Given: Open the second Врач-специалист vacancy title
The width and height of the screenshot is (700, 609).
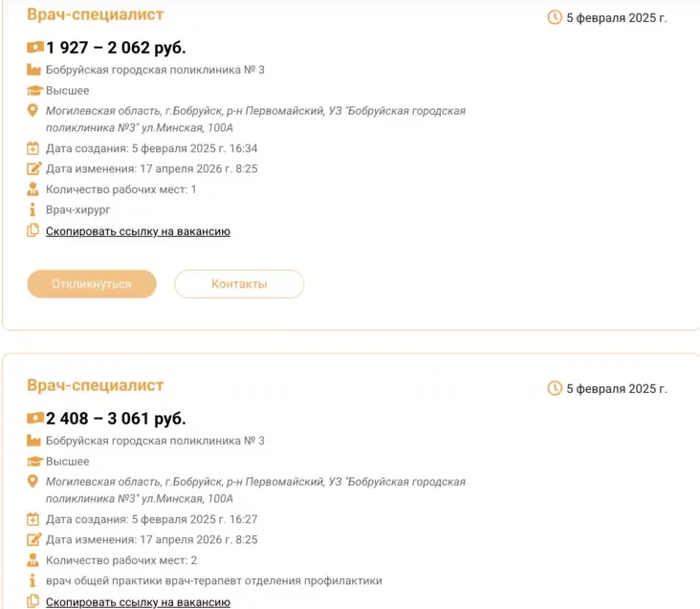Looking at the screenshot, I should pos(96,386).
